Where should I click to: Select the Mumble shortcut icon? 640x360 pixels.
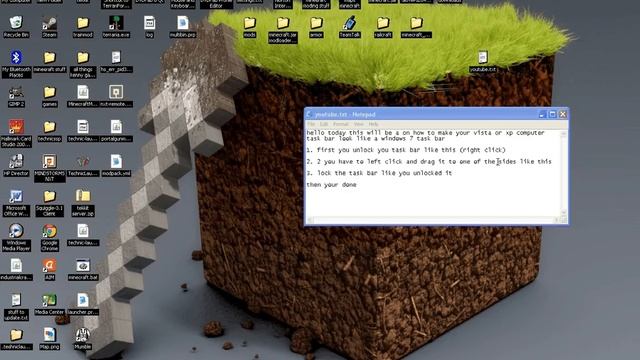point(83,339)
